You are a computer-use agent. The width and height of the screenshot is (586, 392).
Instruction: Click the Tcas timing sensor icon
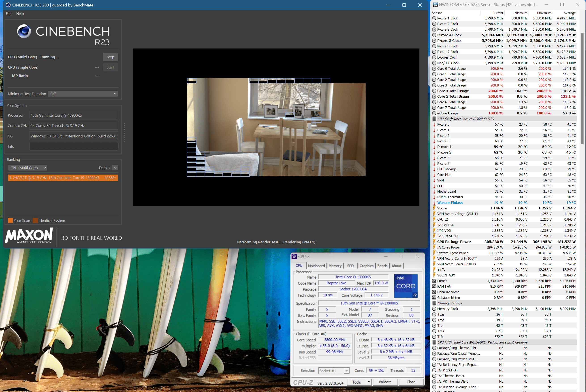tap(434, 314)
